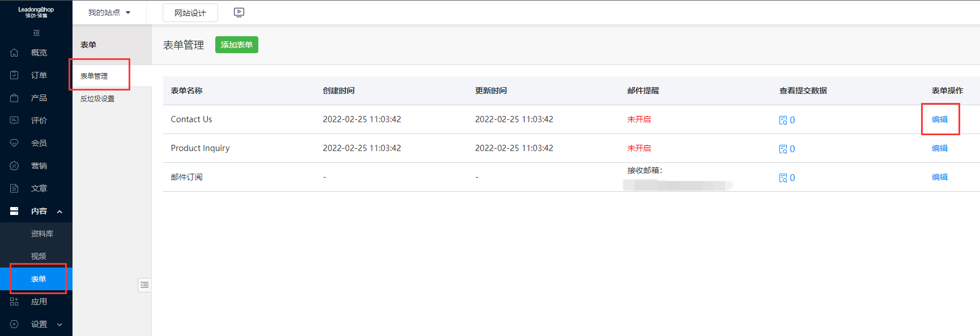980x336 pixels.
Task: Expand the 设置 sidebar section
Action: 59,325
